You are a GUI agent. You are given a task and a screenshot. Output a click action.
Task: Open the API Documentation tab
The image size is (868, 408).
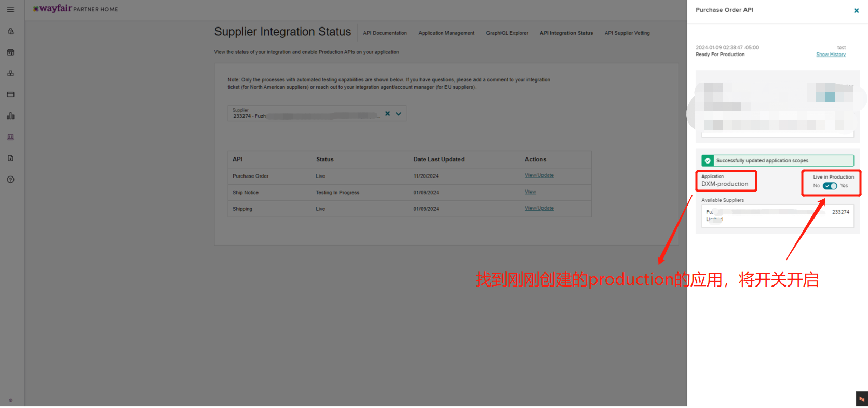coord(385,33)
